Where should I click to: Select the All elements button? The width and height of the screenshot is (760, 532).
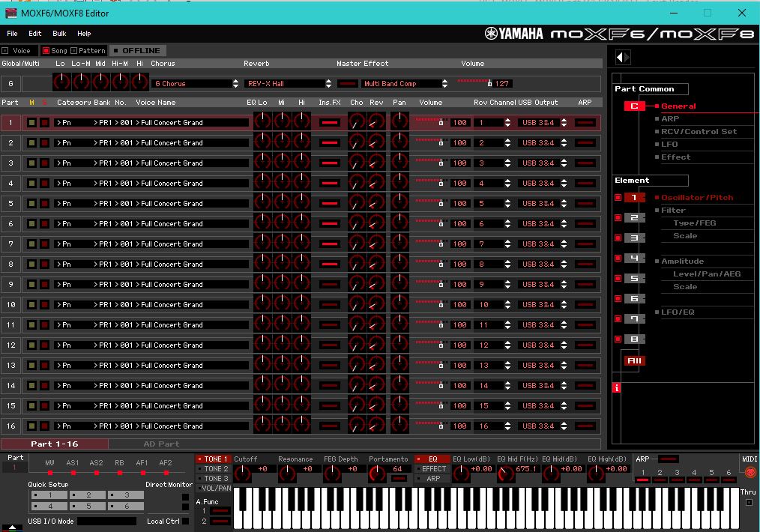coord(634,360)
